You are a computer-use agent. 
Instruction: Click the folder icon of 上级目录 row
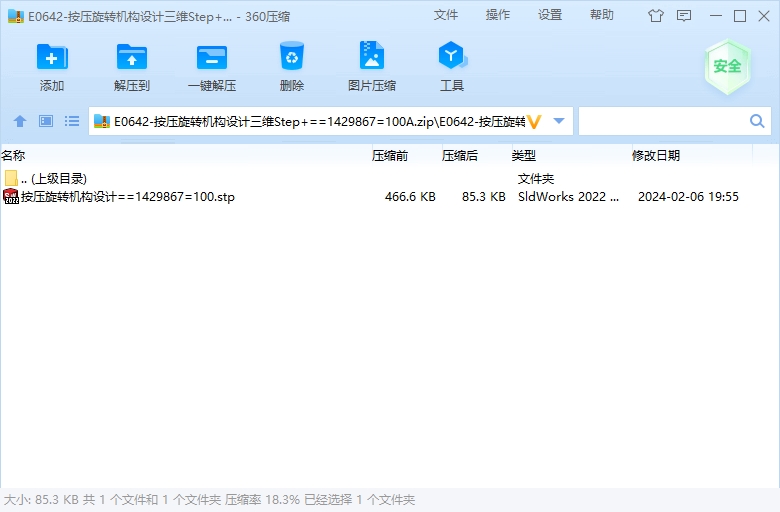click(11, 178)
